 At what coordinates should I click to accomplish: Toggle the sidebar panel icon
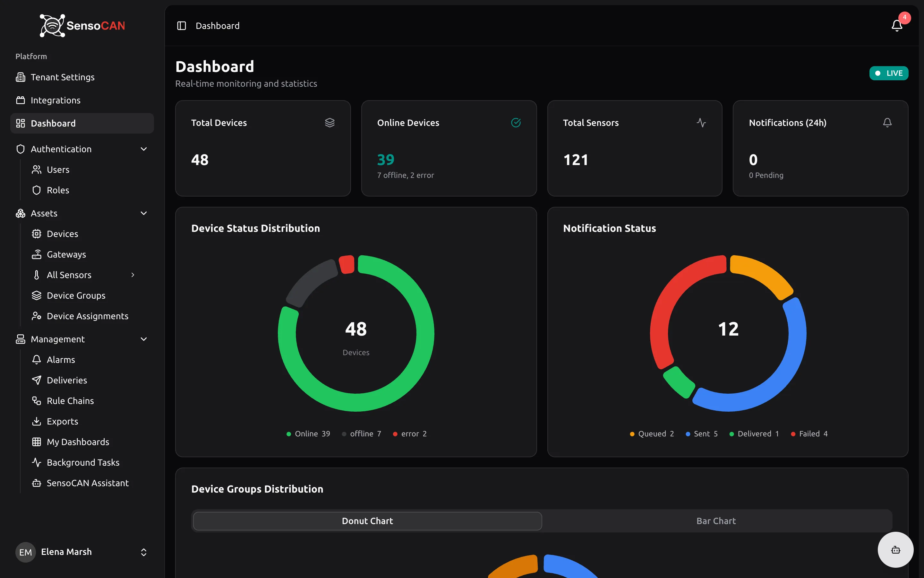click(x=181, y=26)
